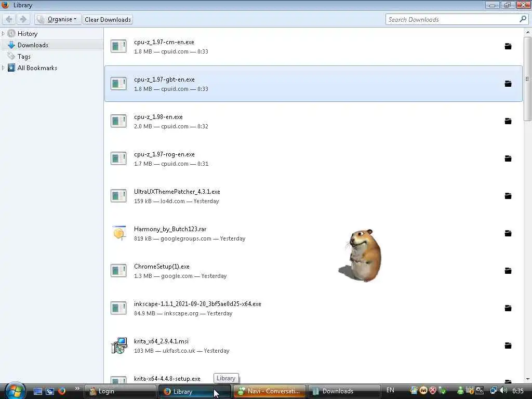532x399 pixels.
Task: Launch Firefox from quick launch
Action: tap(62, 391)
